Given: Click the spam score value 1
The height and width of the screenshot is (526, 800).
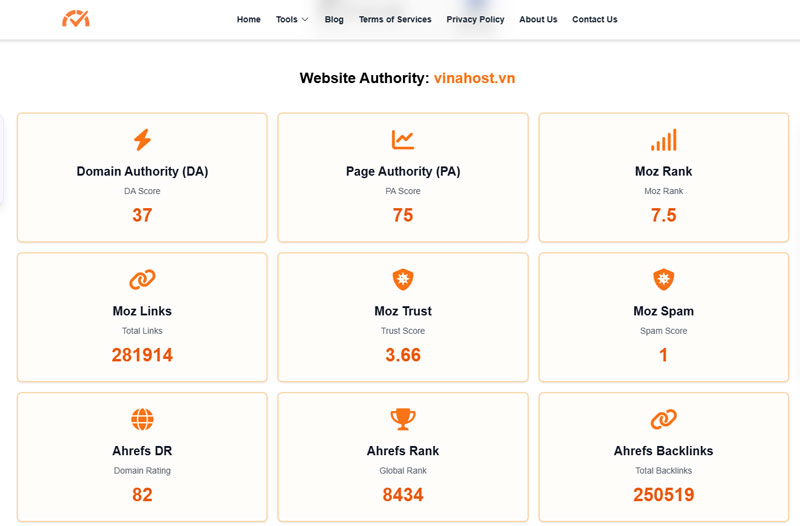Looking at the screenshot, I should pyautogui.click(x=664, y=355).
